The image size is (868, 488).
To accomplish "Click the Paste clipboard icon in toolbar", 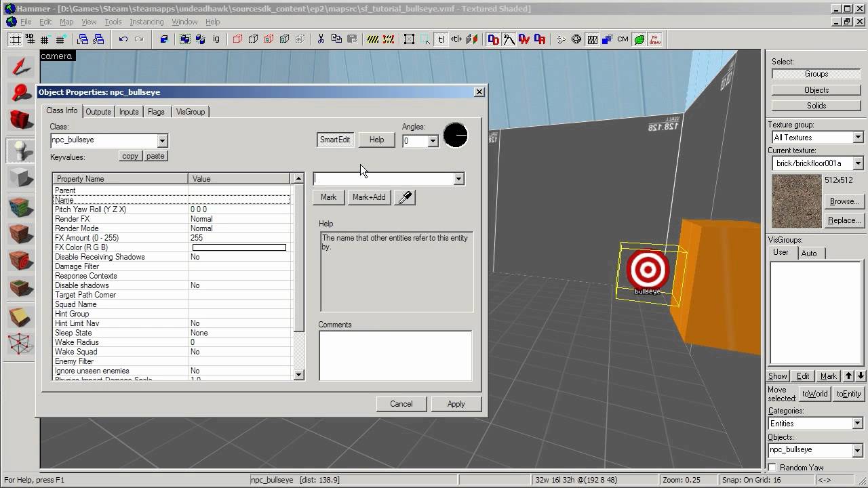I will [x=352, y=39].
